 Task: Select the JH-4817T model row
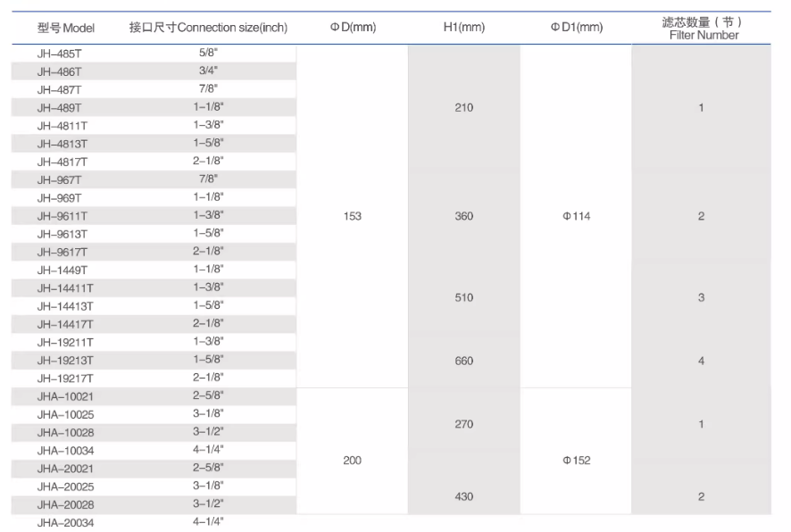62,162
